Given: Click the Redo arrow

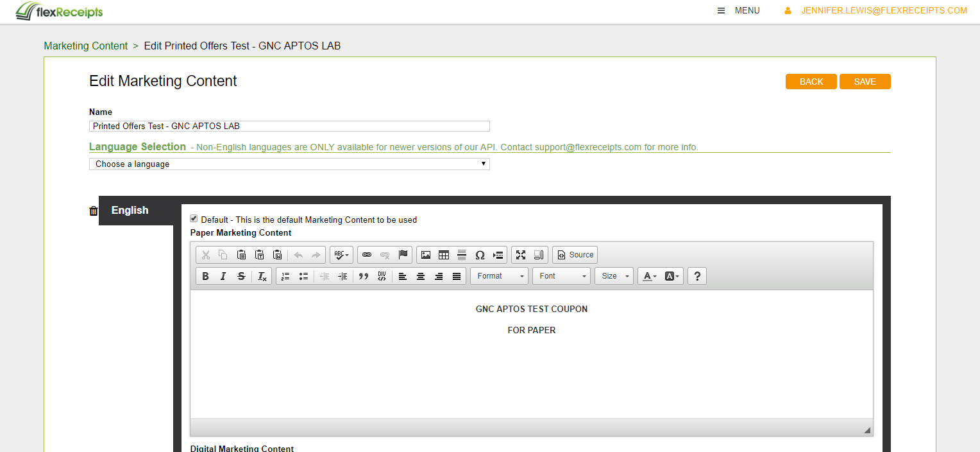Looking at the screenshot, I should pyautogui.click(x=316, y=255).
